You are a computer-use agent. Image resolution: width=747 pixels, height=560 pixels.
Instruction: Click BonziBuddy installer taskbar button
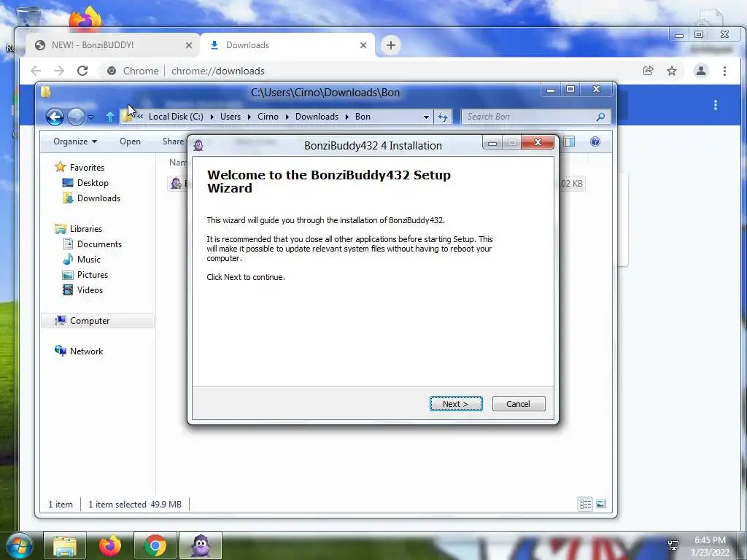[200, 545]
